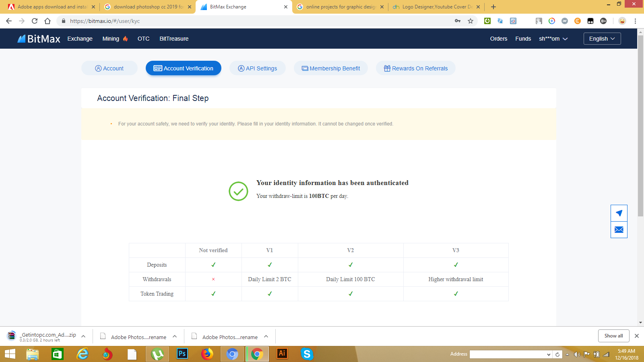Open the Windows Store from the taskbar
644x362 pixels.
(x=58, y=354)
